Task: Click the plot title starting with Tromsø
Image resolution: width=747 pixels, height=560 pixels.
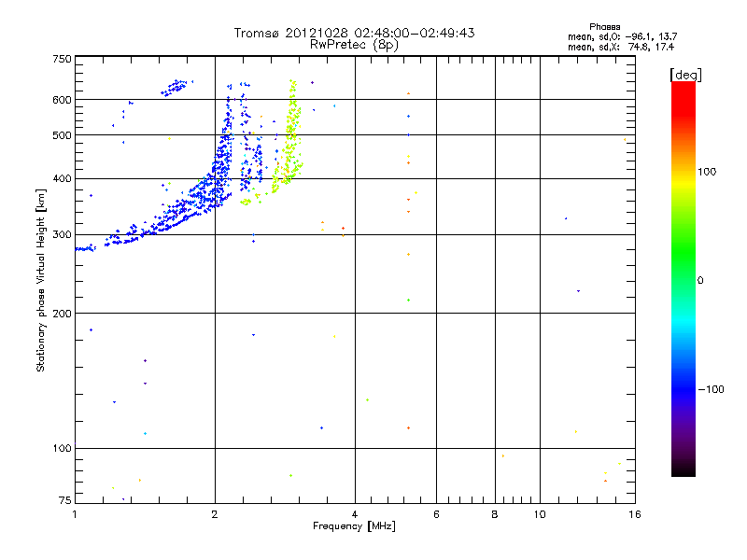Action: tap(354, 33)
